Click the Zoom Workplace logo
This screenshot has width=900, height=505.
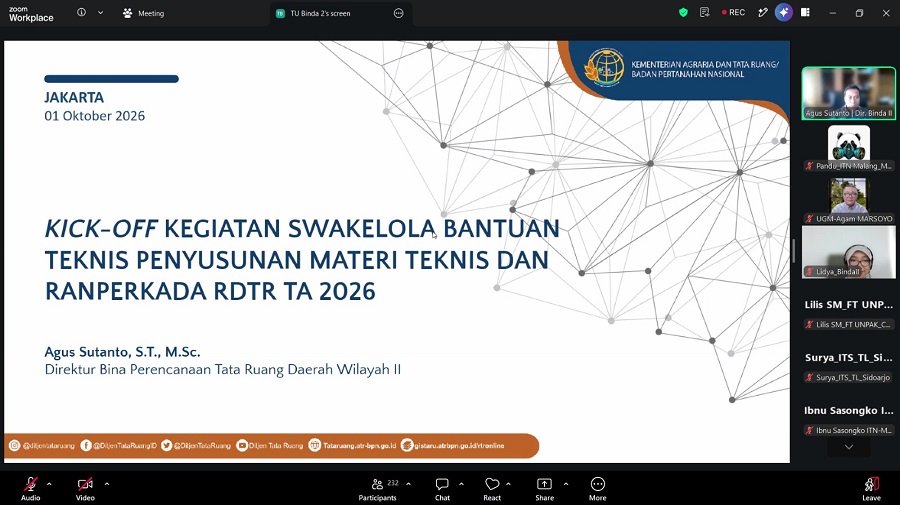click(31, 14)
